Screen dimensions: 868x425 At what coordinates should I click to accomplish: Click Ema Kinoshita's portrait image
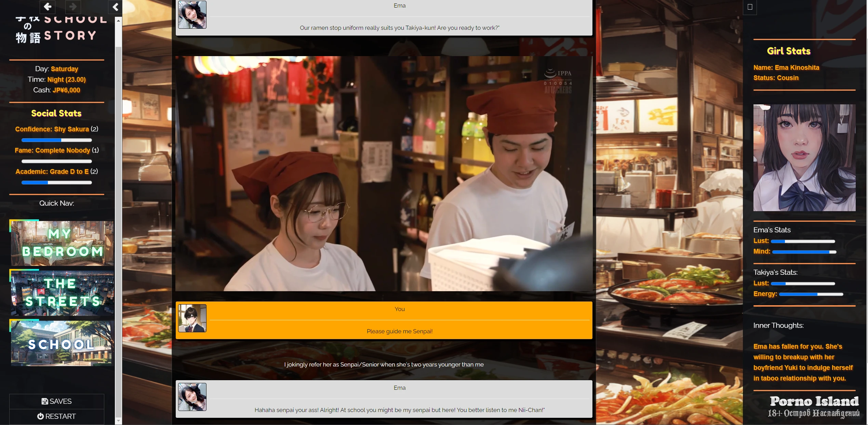(x=804, y=157)
